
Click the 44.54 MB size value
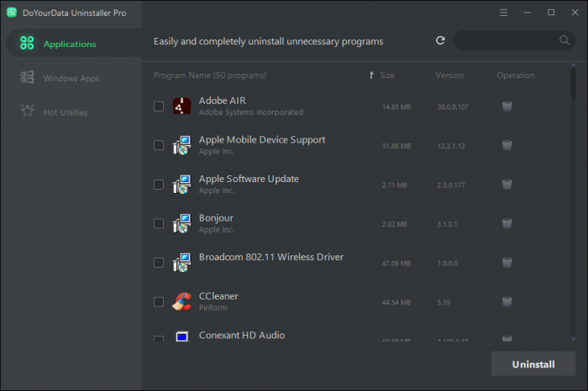pyautogui.click(x=396, y=303)
